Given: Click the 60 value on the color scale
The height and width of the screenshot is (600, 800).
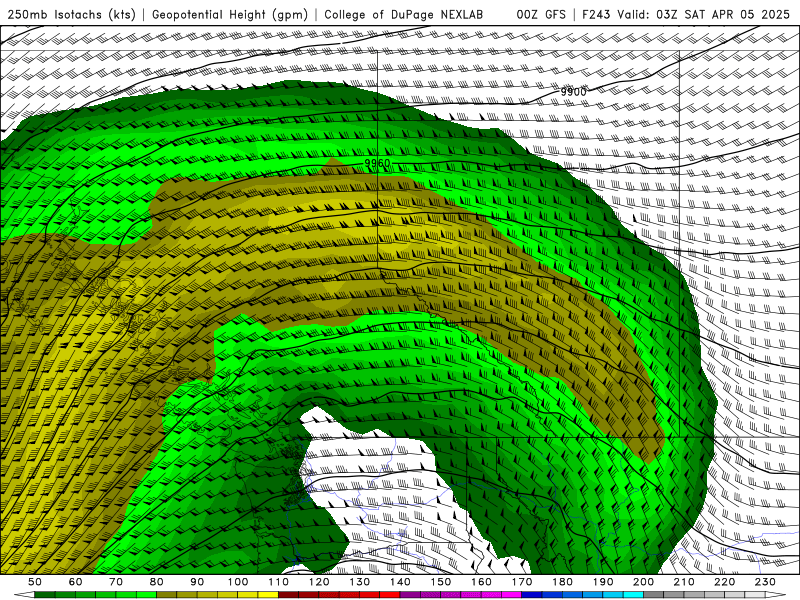Looking at the screenshot, I should (x=75, y=582).
